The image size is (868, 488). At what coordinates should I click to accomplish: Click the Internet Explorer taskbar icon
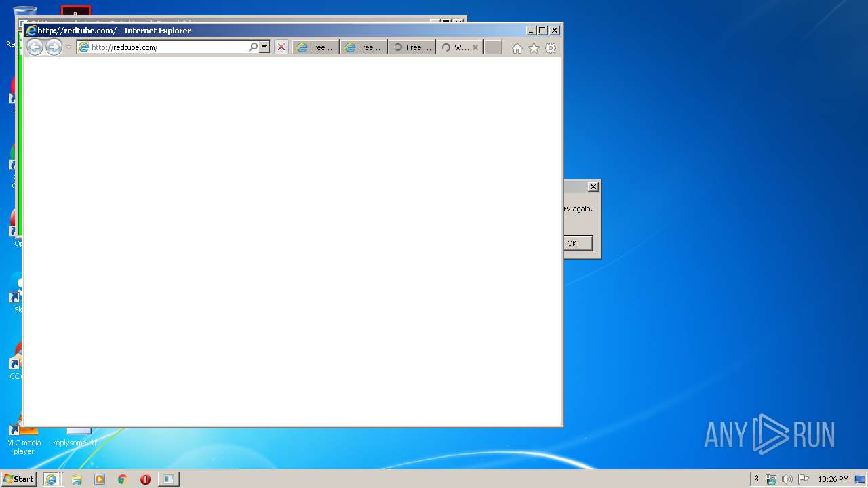click(52, 479)
